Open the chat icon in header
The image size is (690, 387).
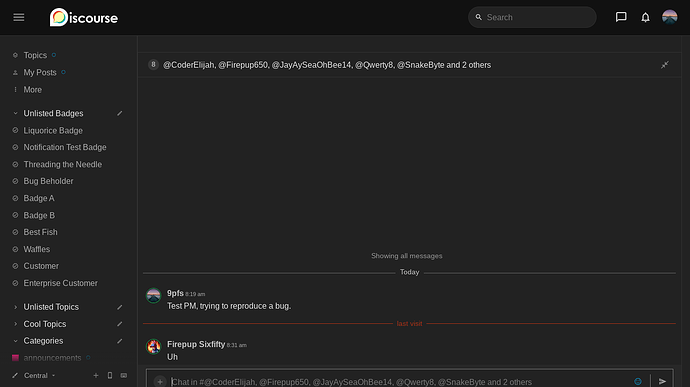[x=621, y=17]
